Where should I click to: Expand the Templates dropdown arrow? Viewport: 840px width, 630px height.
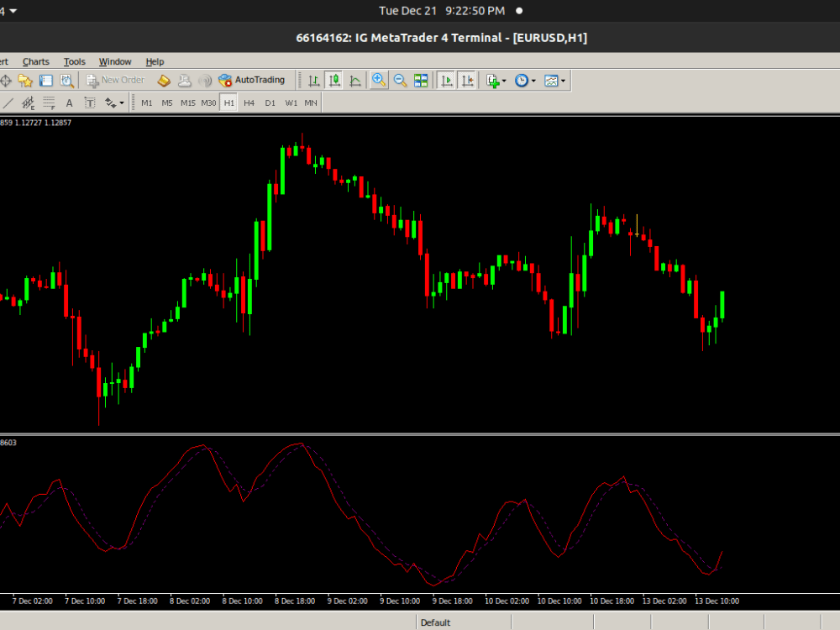pos(563,81)
